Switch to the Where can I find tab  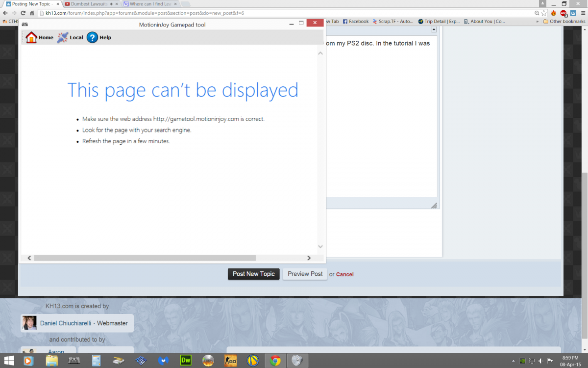[149, 4]
